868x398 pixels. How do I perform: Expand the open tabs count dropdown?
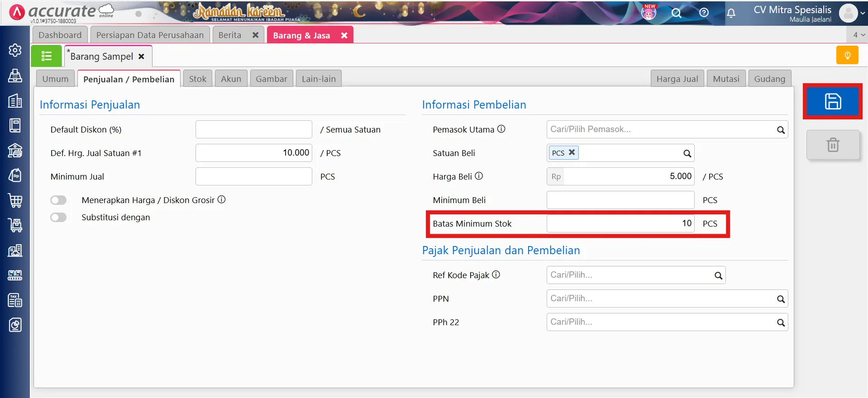coord(858,35)
